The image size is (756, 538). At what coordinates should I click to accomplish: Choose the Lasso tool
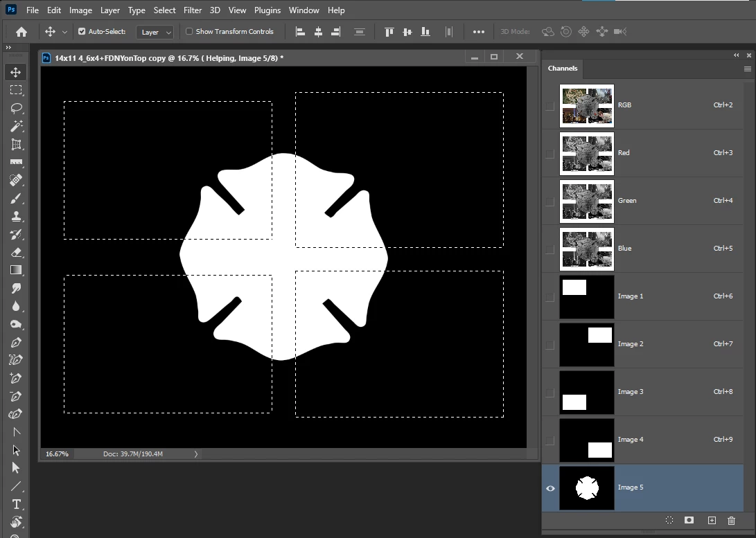click(16, 108)
